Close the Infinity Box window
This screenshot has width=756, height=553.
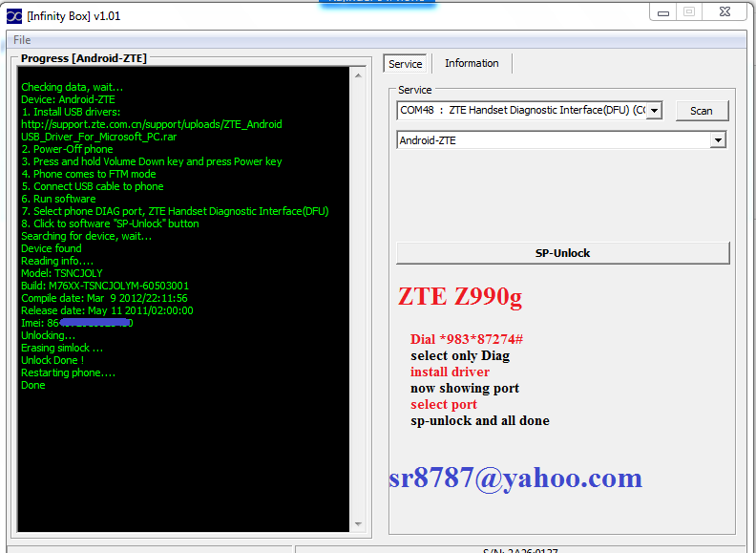724,12
